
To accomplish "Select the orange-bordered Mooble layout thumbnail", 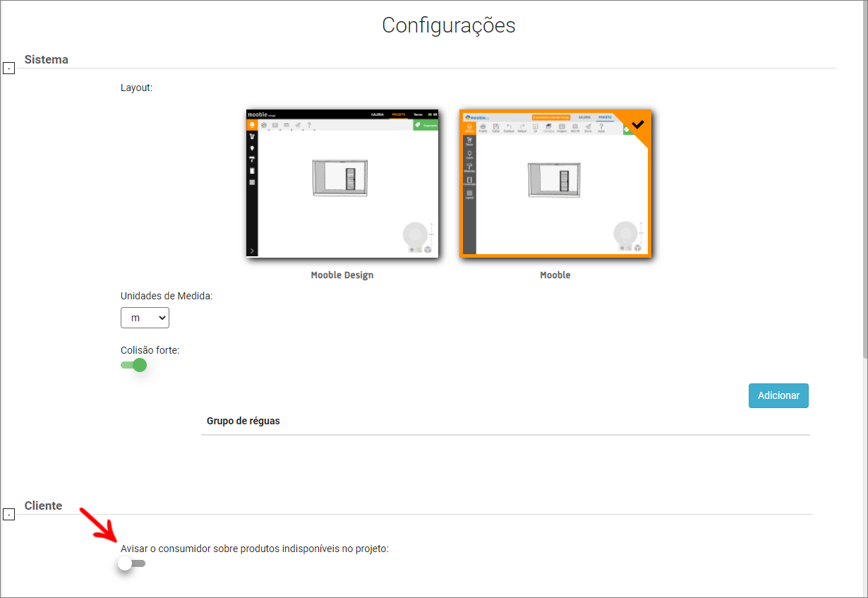I will 555,184.
